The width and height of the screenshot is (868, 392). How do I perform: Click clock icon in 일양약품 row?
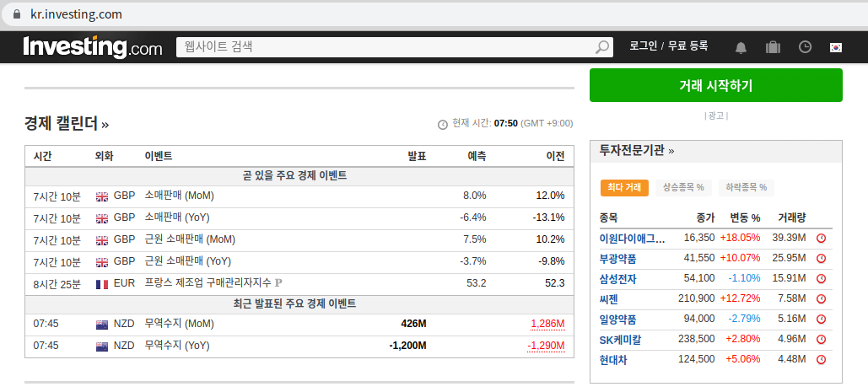[822, 319]
